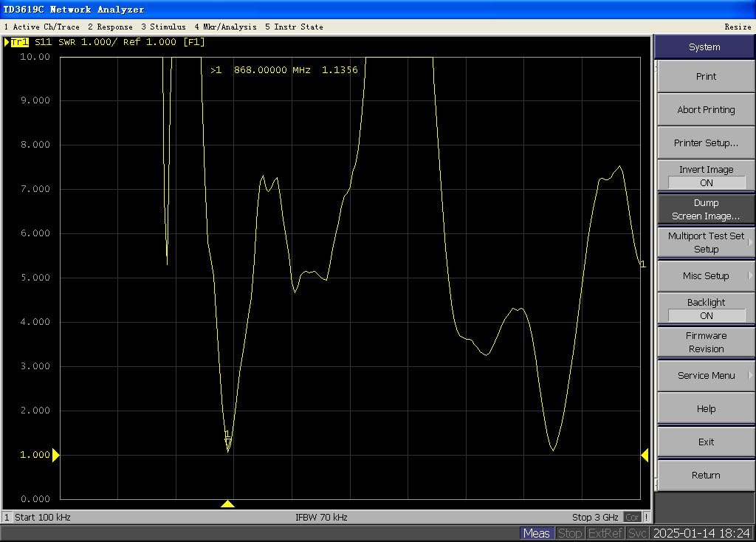The image size is (756, 542).
Task: Click the warning exclamation indicator beside Cor
Action: 647,517
